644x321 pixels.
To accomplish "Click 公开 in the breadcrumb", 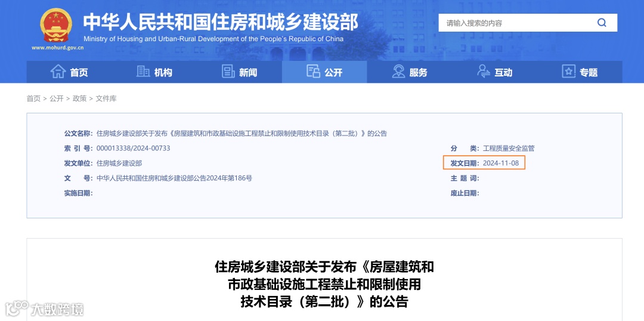I will point(57,98).
